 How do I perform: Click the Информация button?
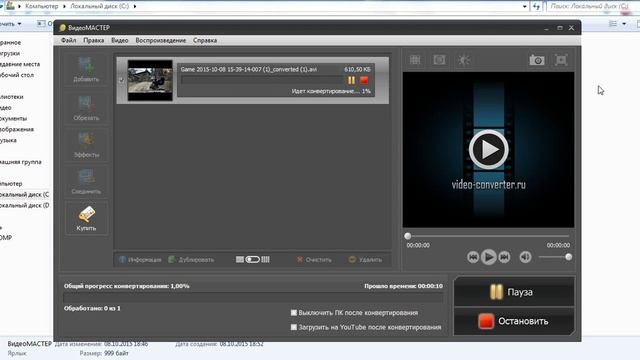[x=140, y=260]
